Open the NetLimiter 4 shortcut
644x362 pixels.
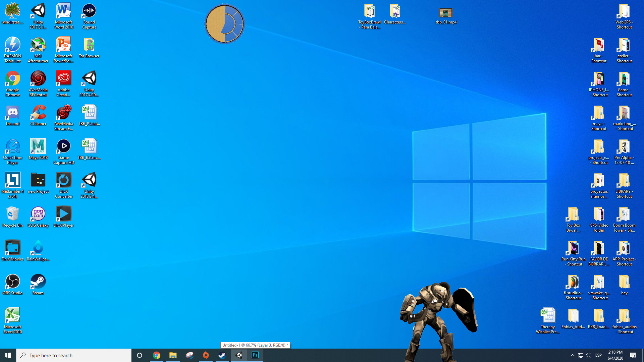[x=13, y=185]
